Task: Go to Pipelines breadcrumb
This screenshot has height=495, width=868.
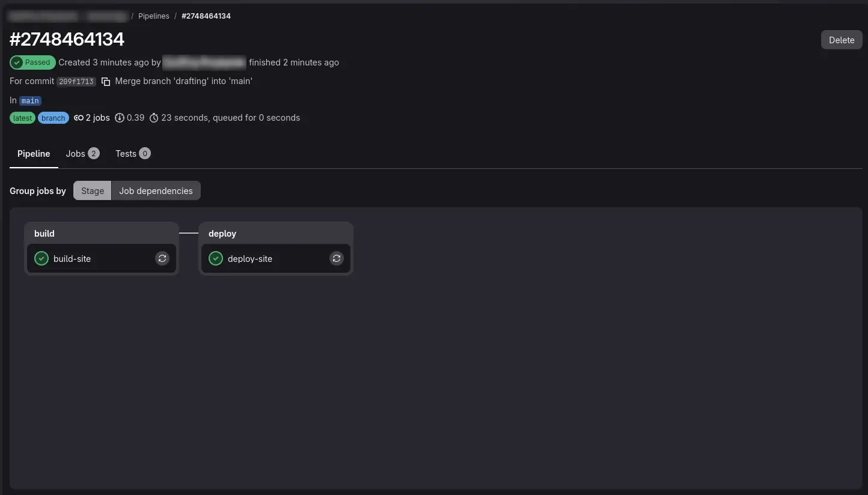Action: 154,16
